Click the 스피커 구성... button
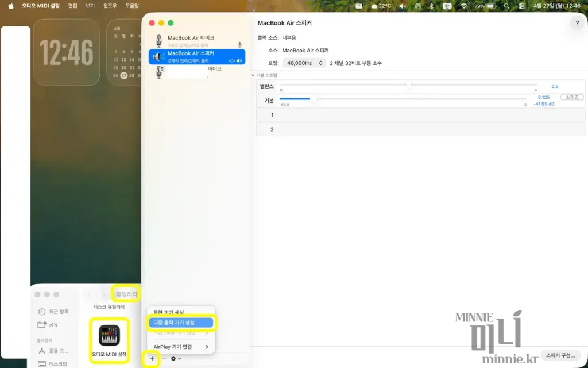The height and width of the screenshot is (368, 588). (x=560, y=355)
